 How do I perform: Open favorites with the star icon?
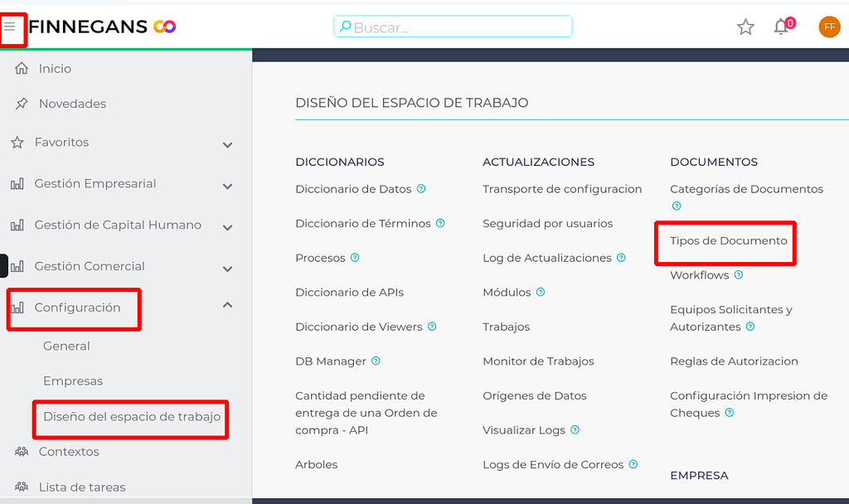pos(745,27)
